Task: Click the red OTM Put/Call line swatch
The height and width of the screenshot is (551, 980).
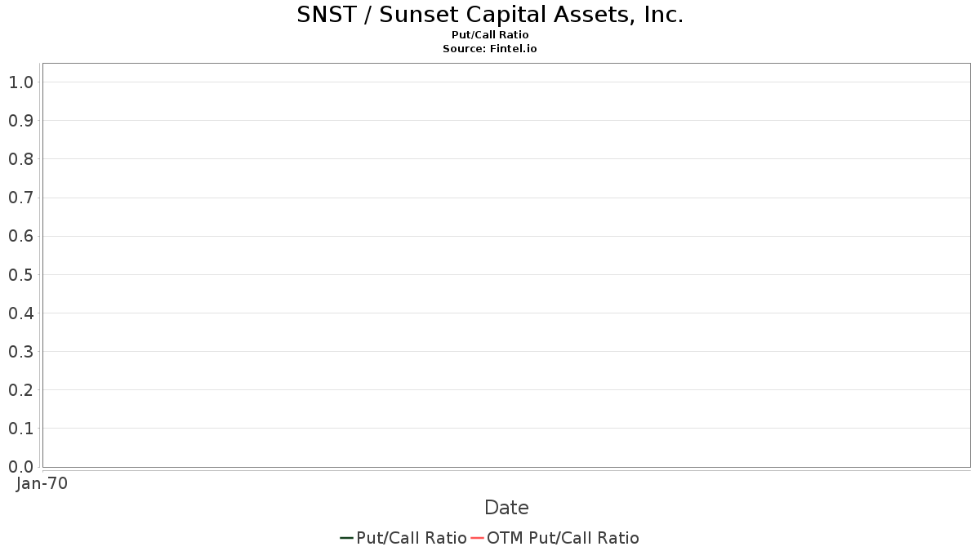Action: click(478, 538)
